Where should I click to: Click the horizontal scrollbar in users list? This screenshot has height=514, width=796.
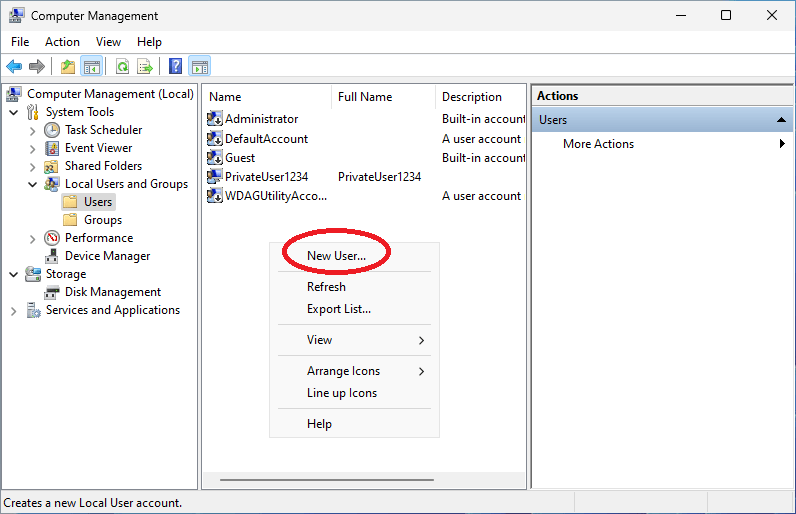click(x=327, y=479)
